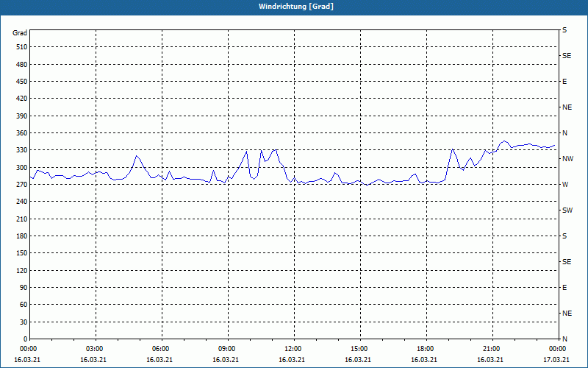Screen dimensions: 588x368
Task: Click the 420 degree axis label
Action: [x=22, y=99]
